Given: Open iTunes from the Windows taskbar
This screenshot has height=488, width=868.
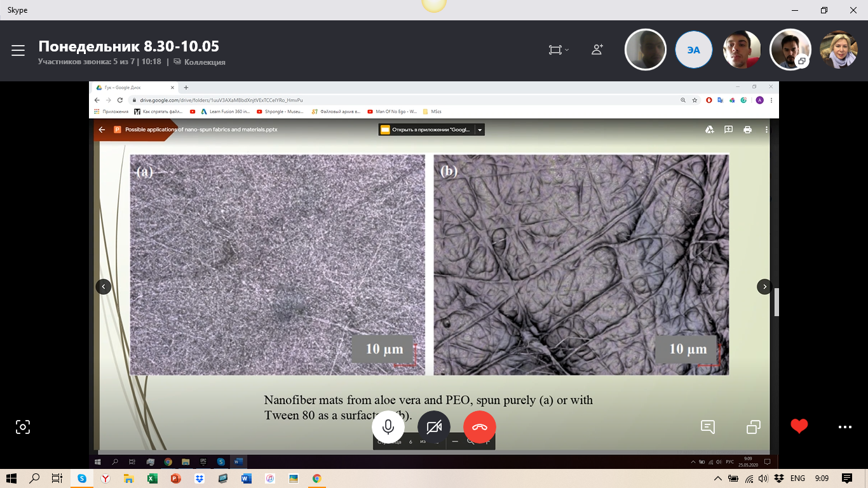Looking at the screenshot, I should coord(270,478).
